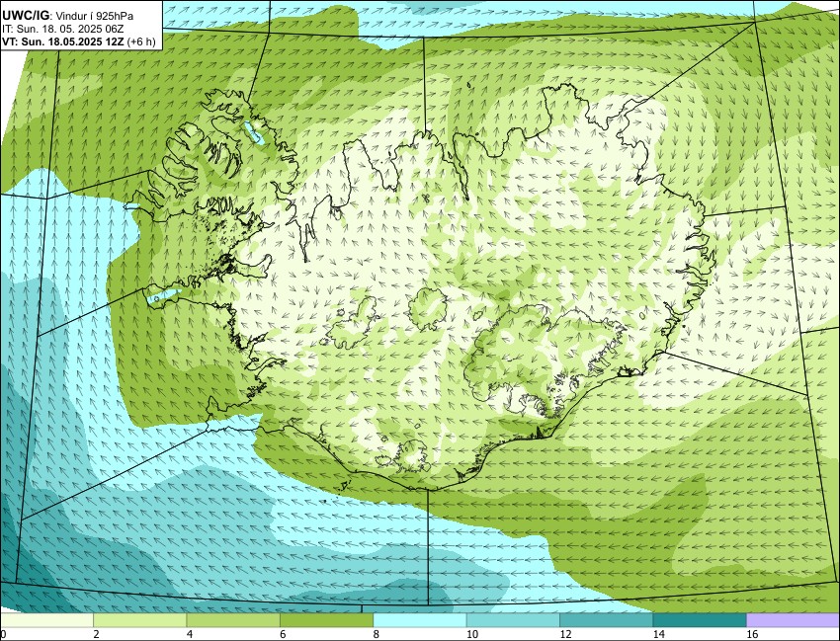Click the 4–6 medium green legend swatch
This screenshot has height=641, width=840.
point(233,620)
